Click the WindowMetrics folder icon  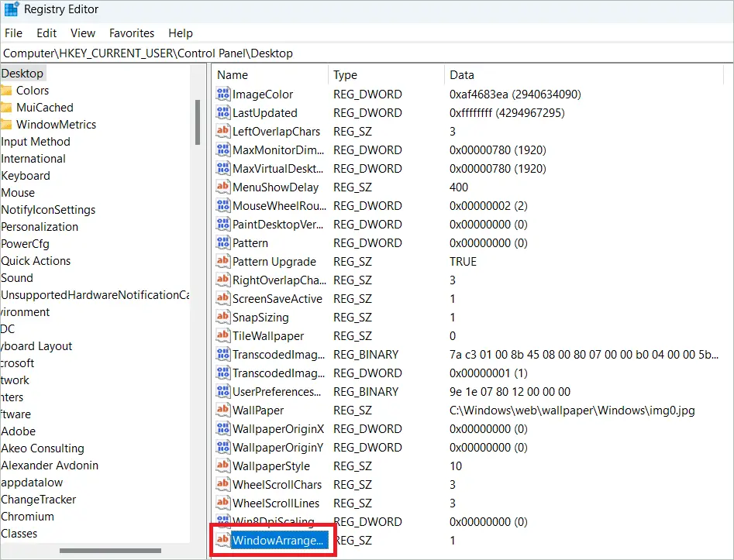tap(6, 125)
